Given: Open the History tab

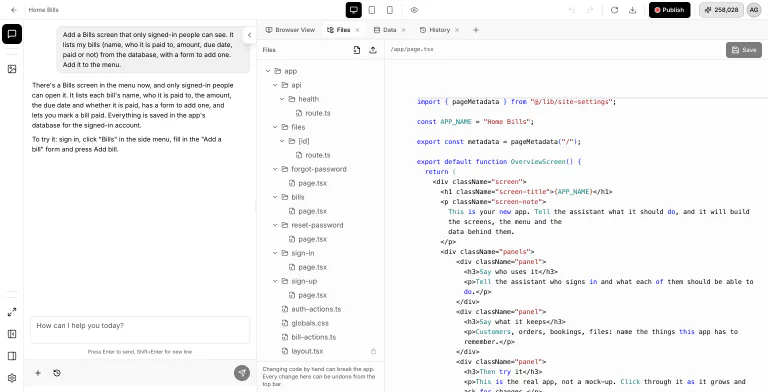Looking at the screenshot, I should tap(435, 30).
